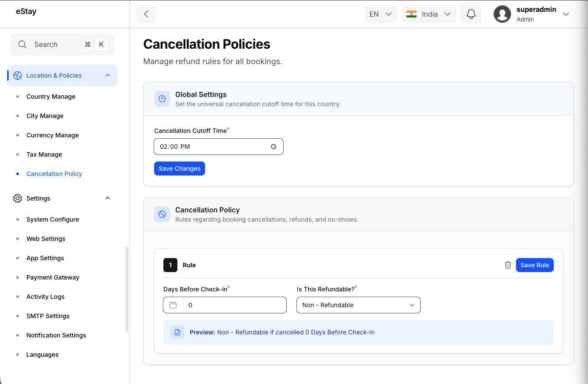Open Web Settings
Viewport: 588px width, 384px height.
46,239
